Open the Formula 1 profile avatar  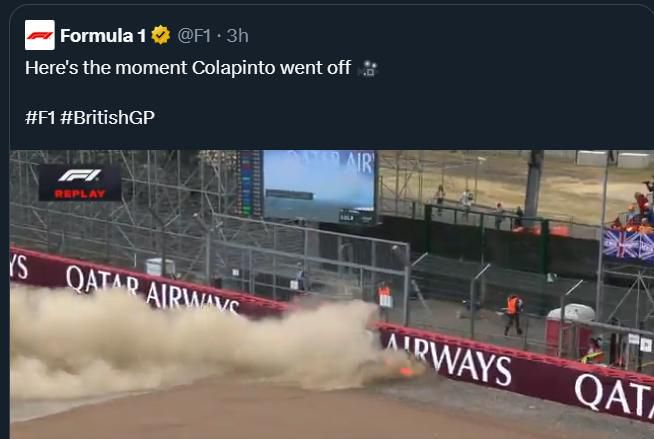click(x=40, y=35)
